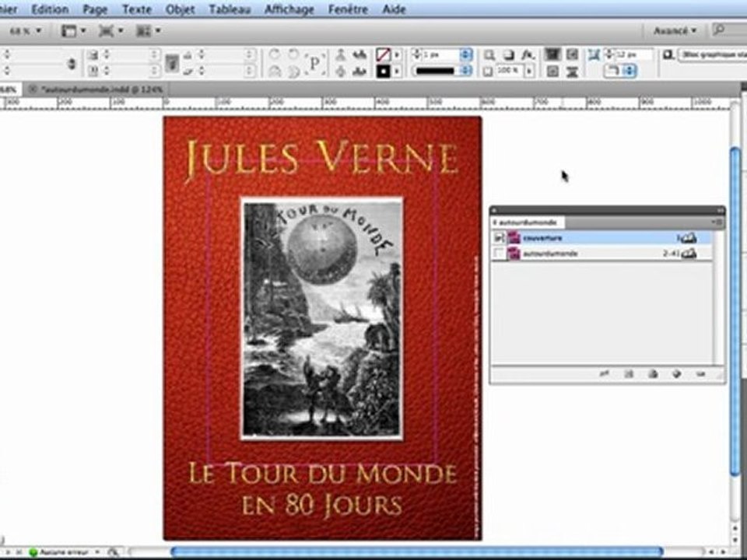Close the autourdumonde.indd document tab
This screenshot has height=560, width=747.
pos(33,89)
